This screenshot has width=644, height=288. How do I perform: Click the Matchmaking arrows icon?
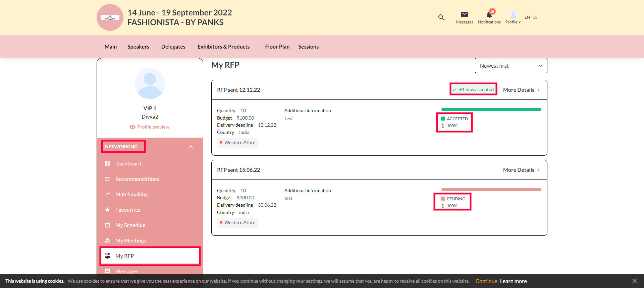[x=107, y=194]
